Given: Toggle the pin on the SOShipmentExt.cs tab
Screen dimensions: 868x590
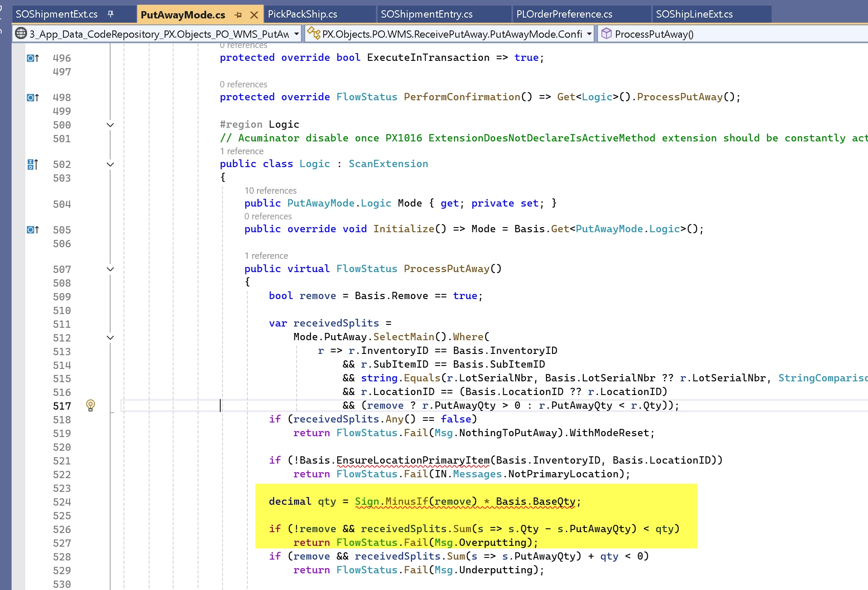Looking at the screenshot, I should pos(111,14).
